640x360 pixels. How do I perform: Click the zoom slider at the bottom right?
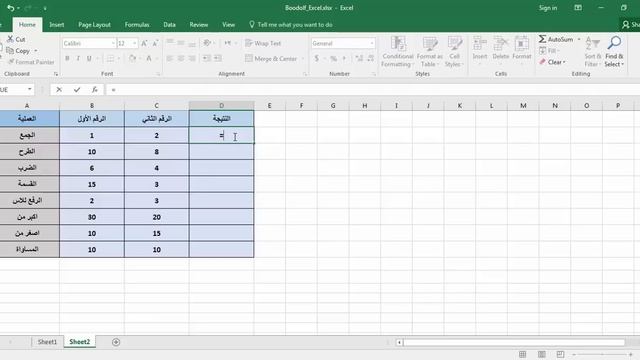pyautogui.click(x=602, y=354)
